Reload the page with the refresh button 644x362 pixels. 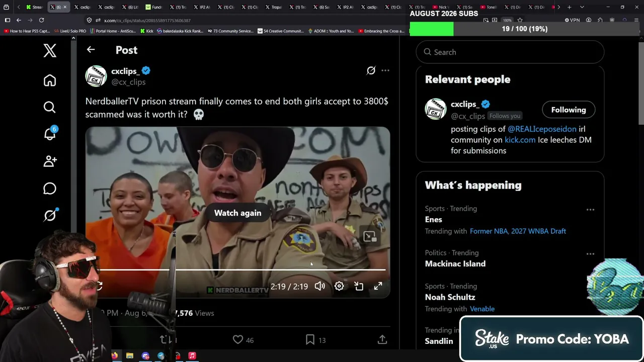(x=41, y=20)
